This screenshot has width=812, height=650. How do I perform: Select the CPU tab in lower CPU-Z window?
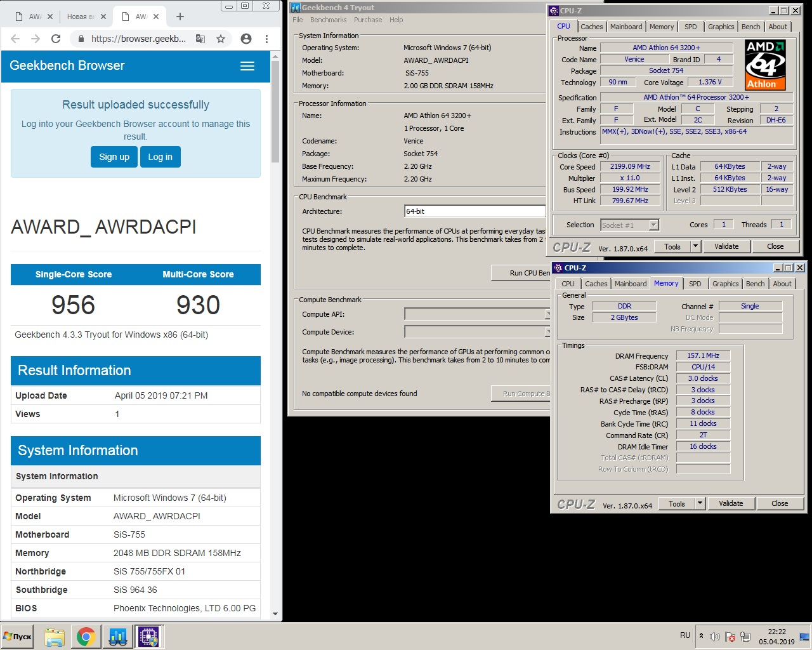[x=568, y=284]
